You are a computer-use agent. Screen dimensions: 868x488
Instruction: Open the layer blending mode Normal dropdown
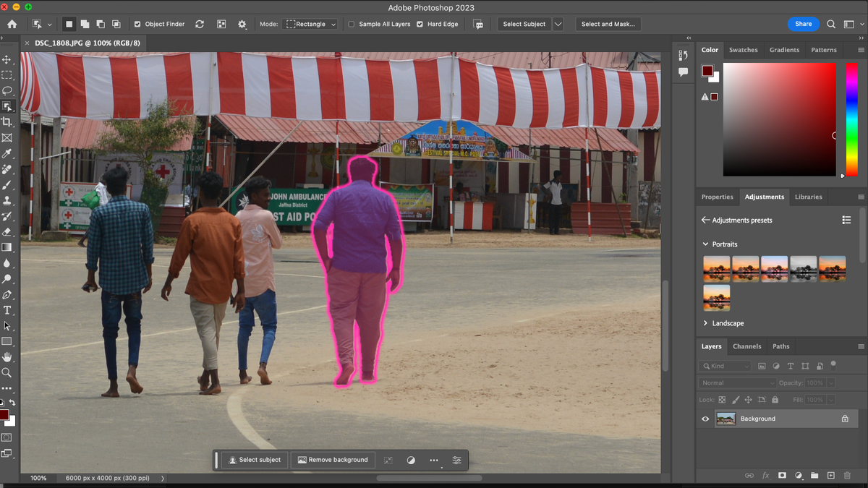point(736,382)
